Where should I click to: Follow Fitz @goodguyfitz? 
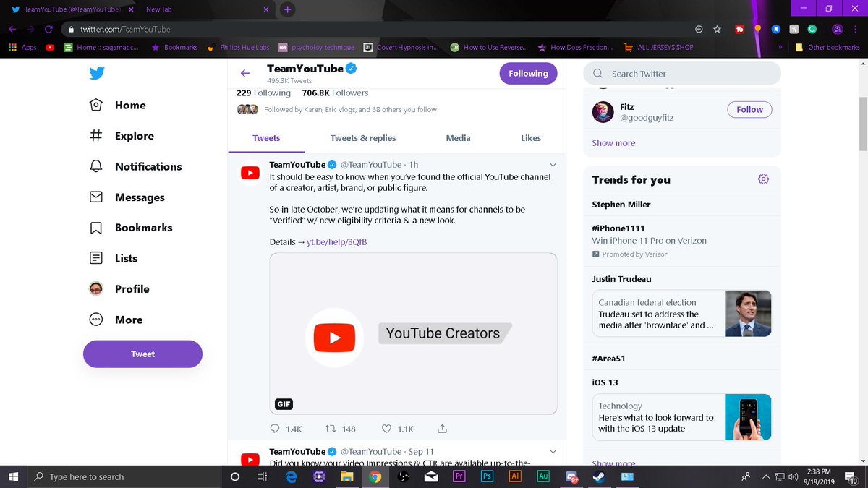click(x=749, y=109)
